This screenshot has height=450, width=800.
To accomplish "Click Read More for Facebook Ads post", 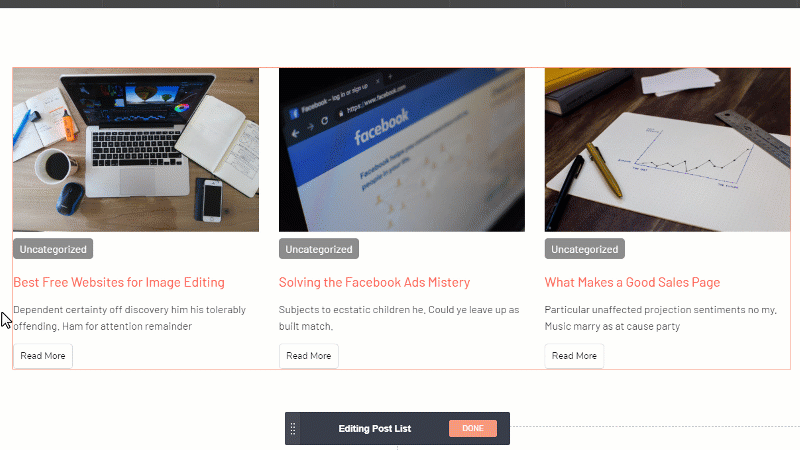I will point(309,356).
